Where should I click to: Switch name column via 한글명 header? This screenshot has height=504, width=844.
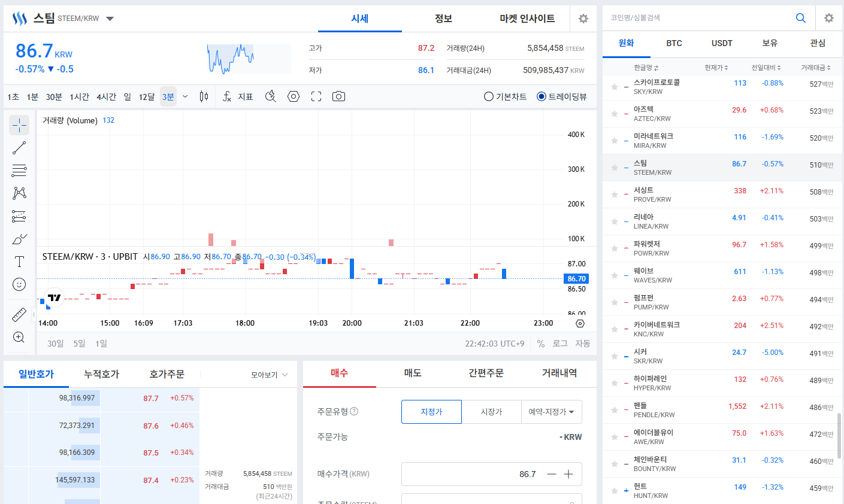[646, 68]
